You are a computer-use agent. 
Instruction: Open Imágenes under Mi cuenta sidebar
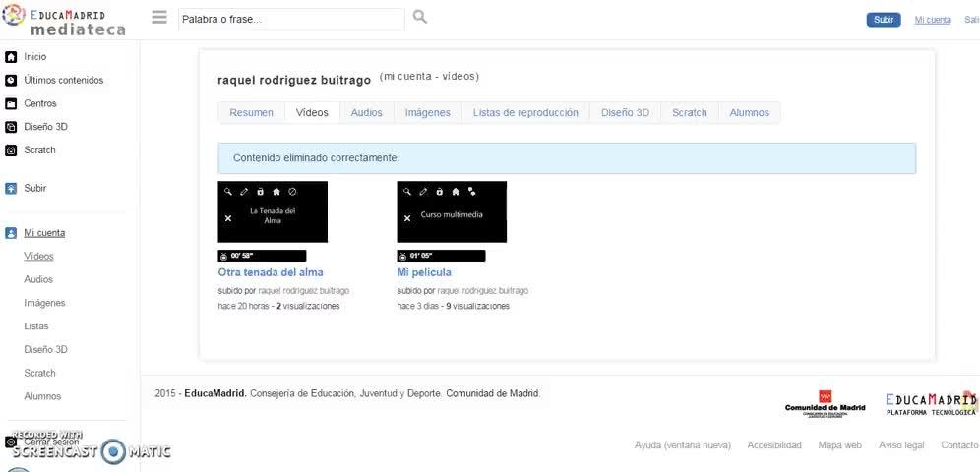[44, 303]
